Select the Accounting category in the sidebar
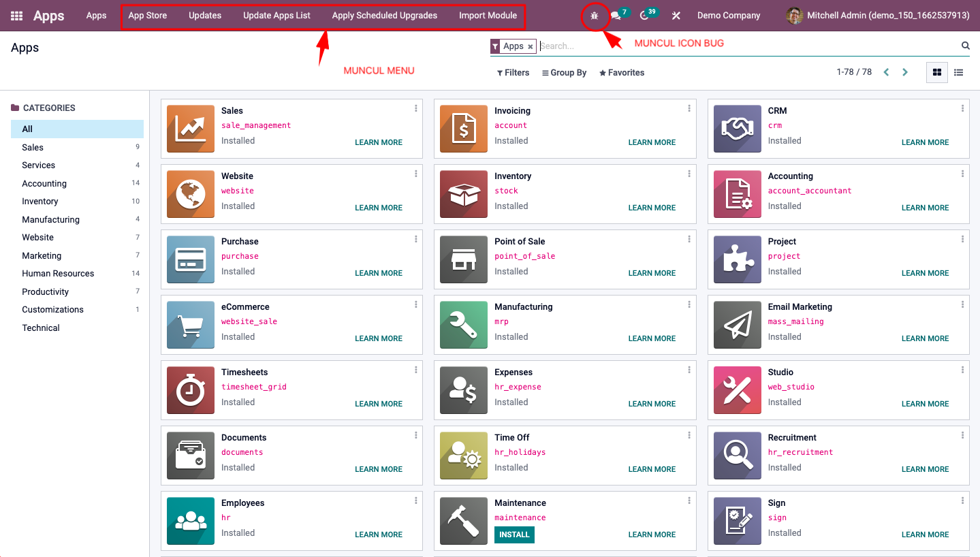The width and height of the screenshot is (980, 557). click(44, 183)
